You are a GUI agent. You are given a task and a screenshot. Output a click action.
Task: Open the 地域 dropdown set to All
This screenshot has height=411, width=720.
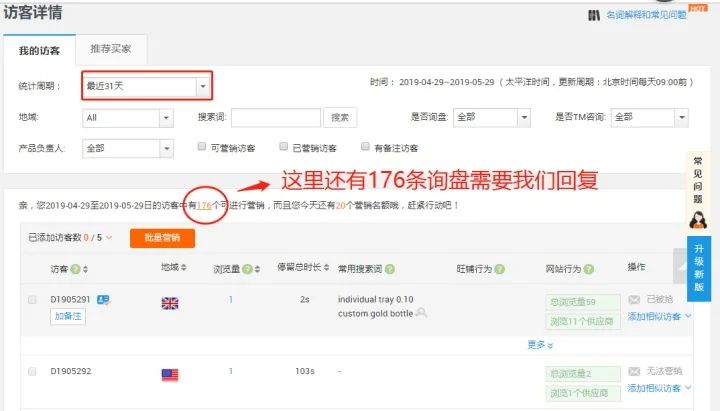128,118
